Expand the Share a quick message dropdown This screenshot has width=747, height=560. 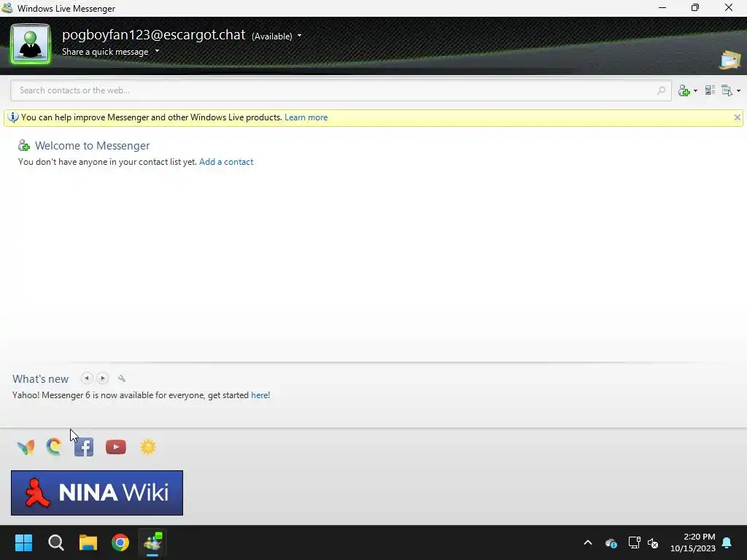tap(158, 51)
